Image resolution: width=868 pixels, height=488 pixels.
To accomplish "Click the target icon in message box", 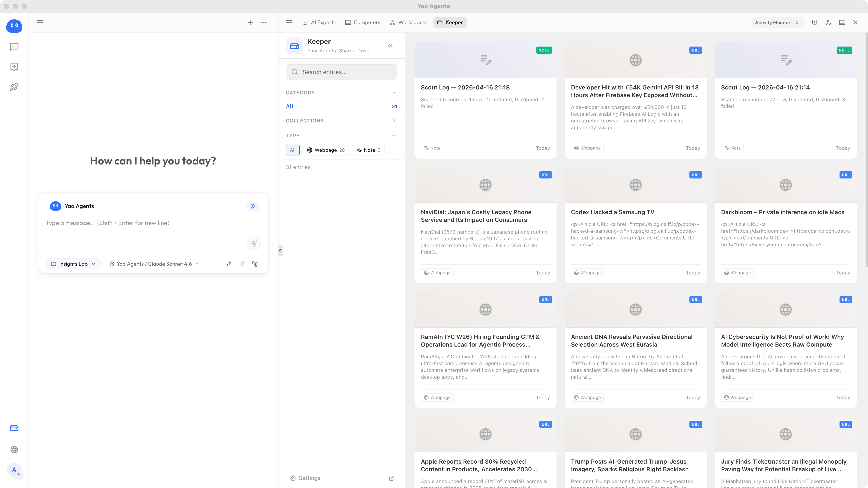I will coord(252,206).
